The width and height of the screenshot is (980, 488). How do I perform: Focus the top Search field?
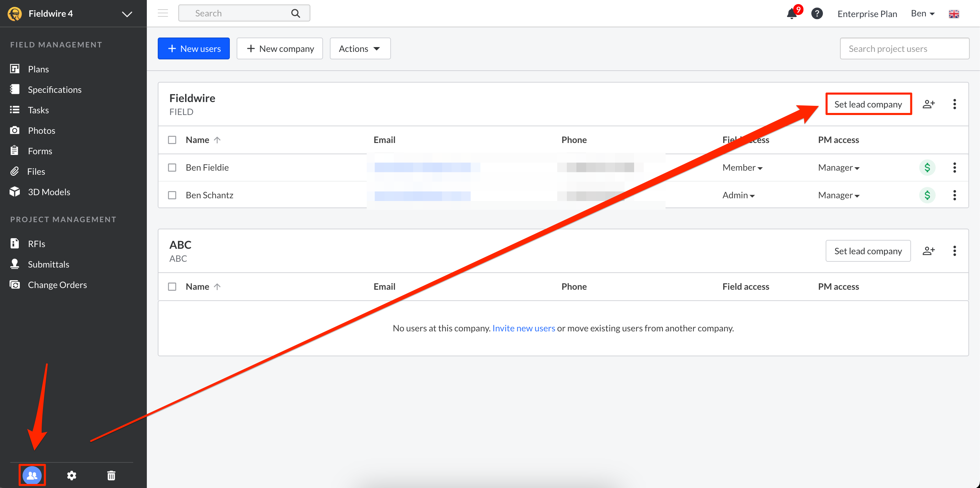[x=244, y=13]
